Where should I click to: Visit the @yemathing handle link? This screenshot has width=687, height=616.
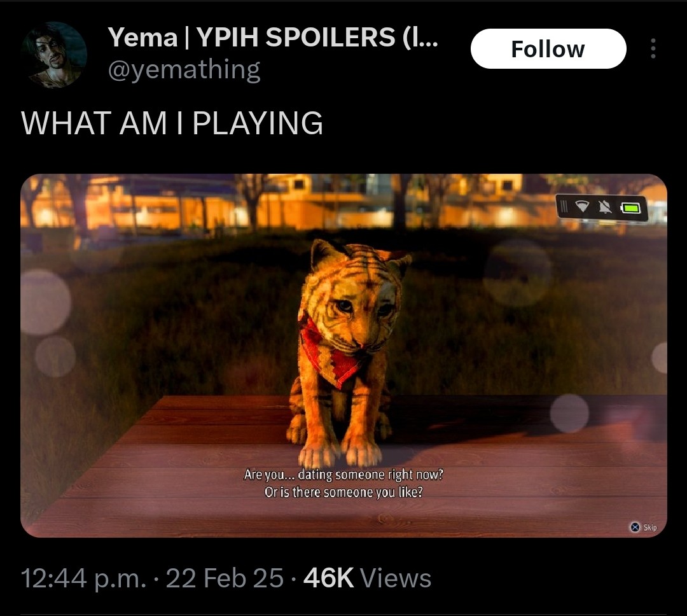[x=184, y=70]
